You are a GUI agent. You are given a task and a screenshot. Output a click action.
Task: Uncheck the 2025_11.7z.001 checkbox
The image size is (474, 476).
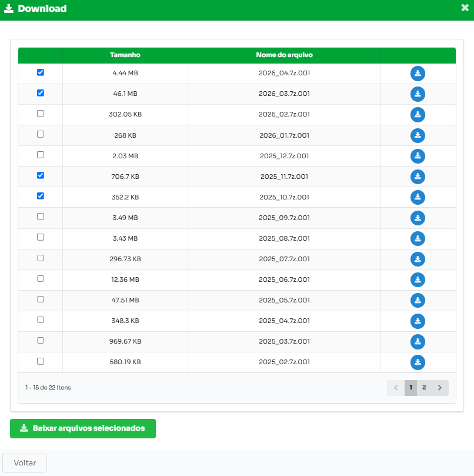pos(41,175)
